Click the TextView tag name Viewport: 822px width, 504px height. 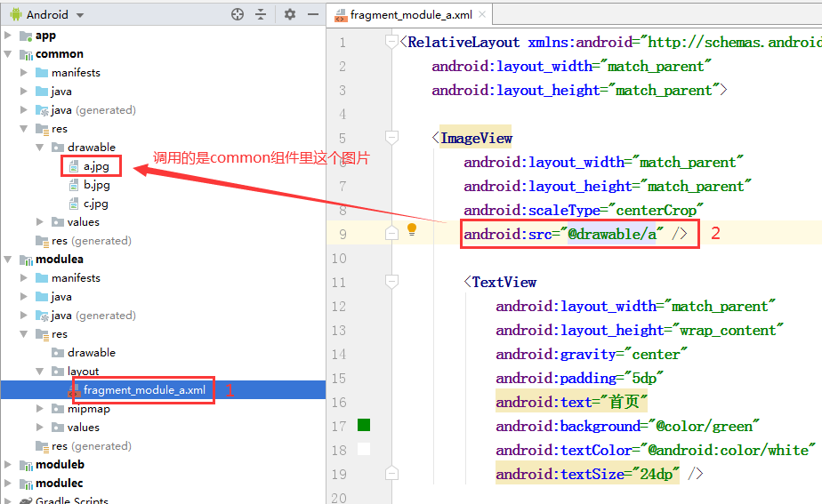click(504, 282)
